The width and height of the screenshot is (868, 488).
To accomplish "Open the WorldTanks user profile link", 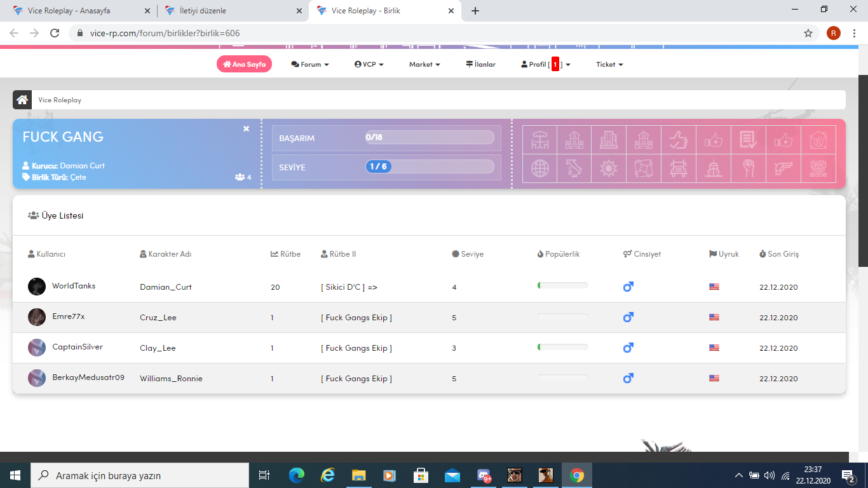I will coord(74,286).
